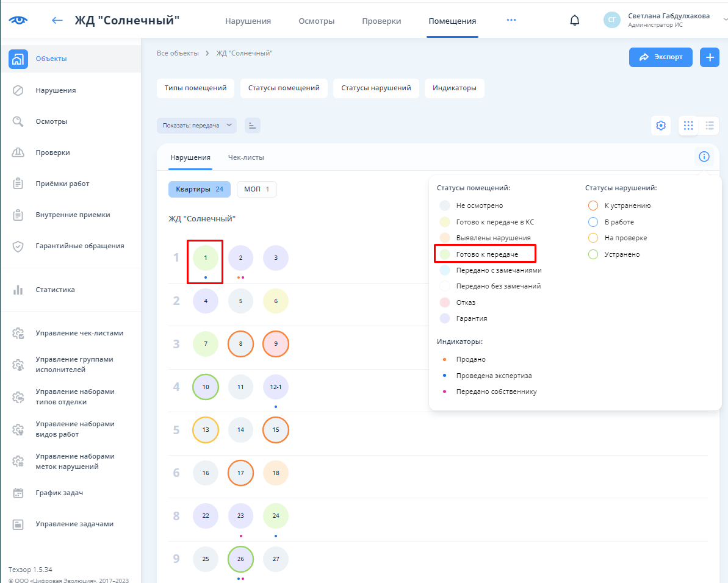Viewport: 728px width, 583px height.
Task: Click the blue plus add button
Action: click(709, 57)
